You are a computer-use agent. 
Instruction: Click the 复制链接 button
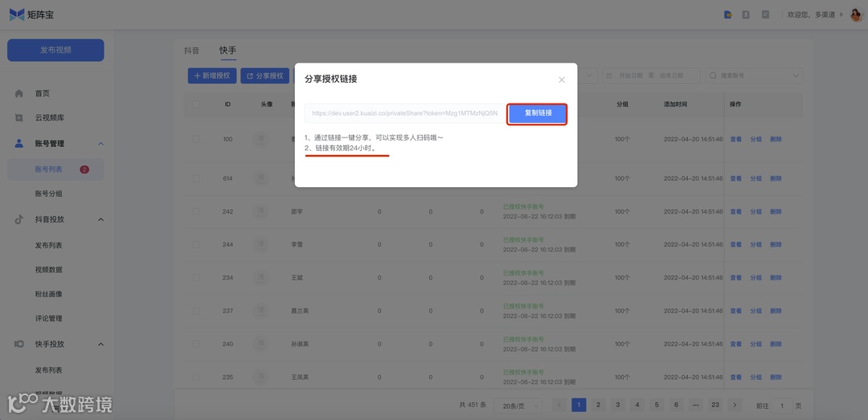[x=538, y=113]
